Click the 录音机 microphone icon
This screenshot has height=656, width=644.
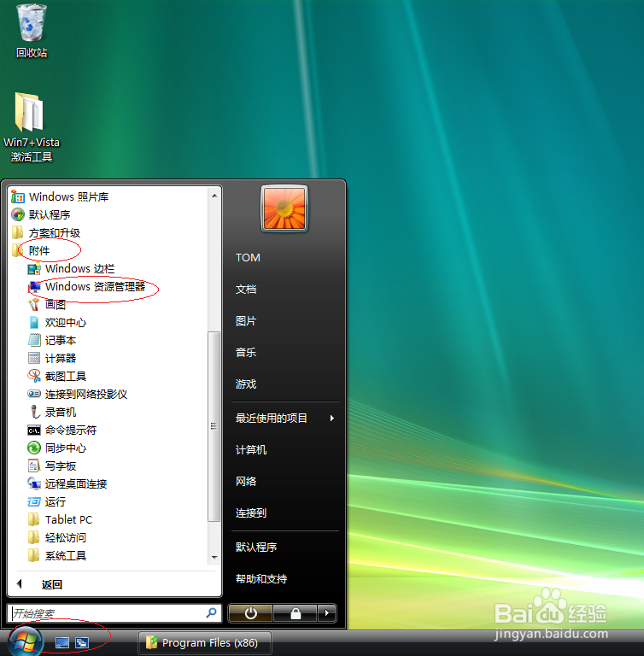pyautogui.click(x=34, y=412)
